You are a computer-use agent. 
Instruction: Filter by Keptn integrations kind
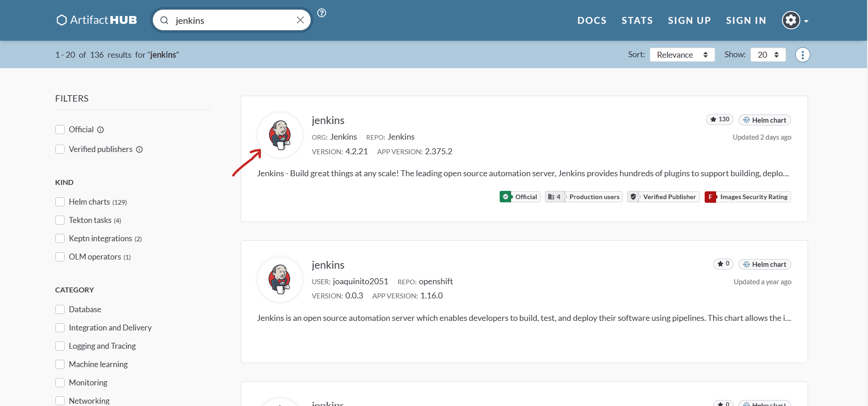tap(60, 239)
